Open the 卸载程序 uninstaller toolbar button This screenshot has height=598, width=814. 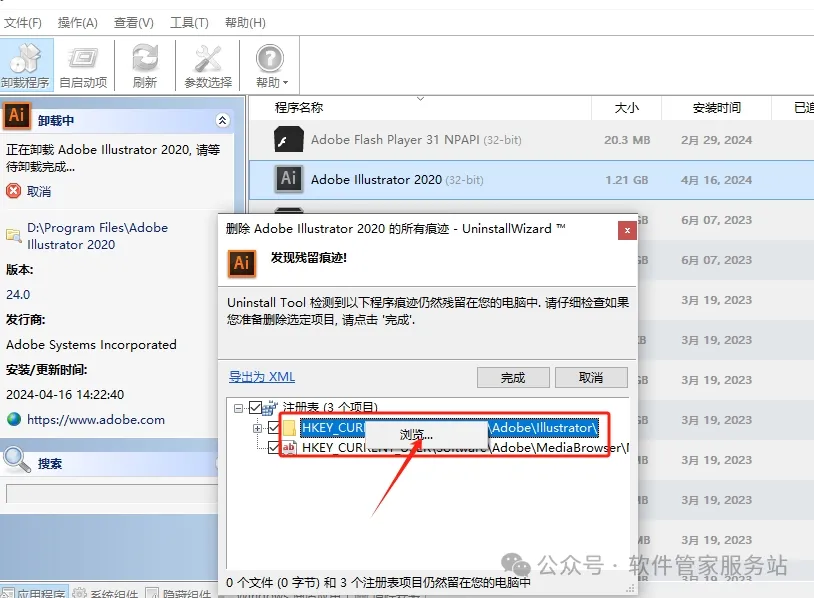click(x=25, y=65)
